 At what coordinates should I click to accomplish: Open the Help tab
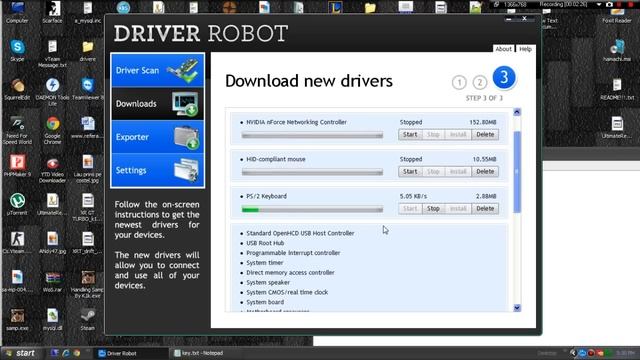pos(525,49)
